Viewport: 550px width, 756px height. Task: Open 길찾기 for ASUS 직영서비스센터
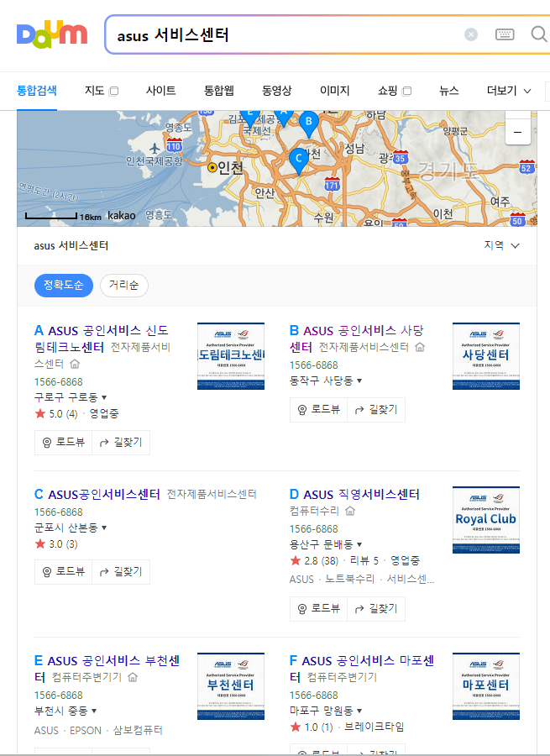376,609
